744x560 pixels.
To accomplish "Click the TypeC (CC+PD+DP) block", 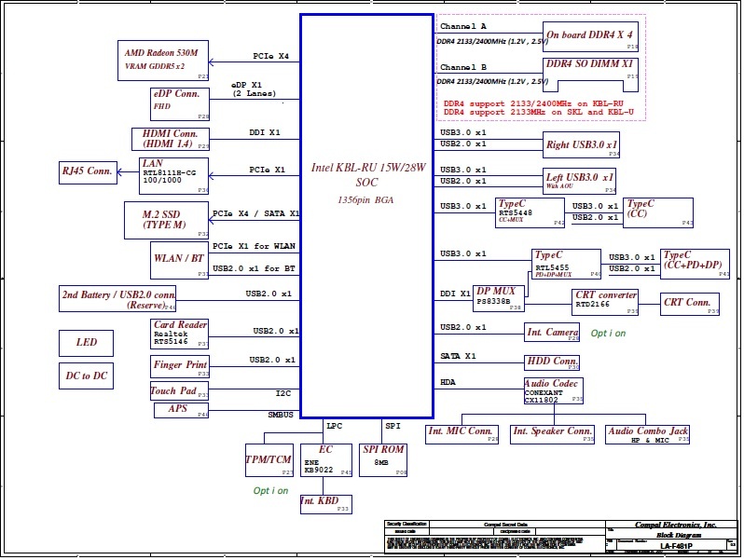I will click(x=695, y=264).
